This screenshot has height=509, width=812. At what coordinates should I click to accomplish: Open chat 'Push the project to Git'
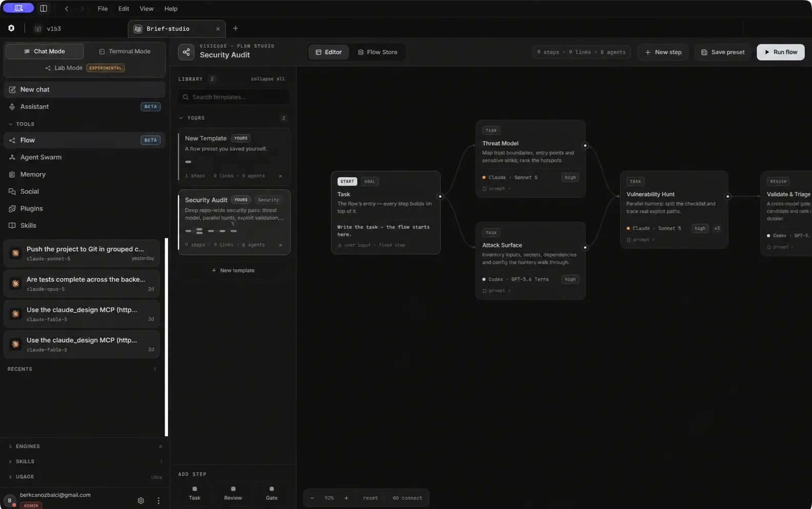(x=82, y=253)
